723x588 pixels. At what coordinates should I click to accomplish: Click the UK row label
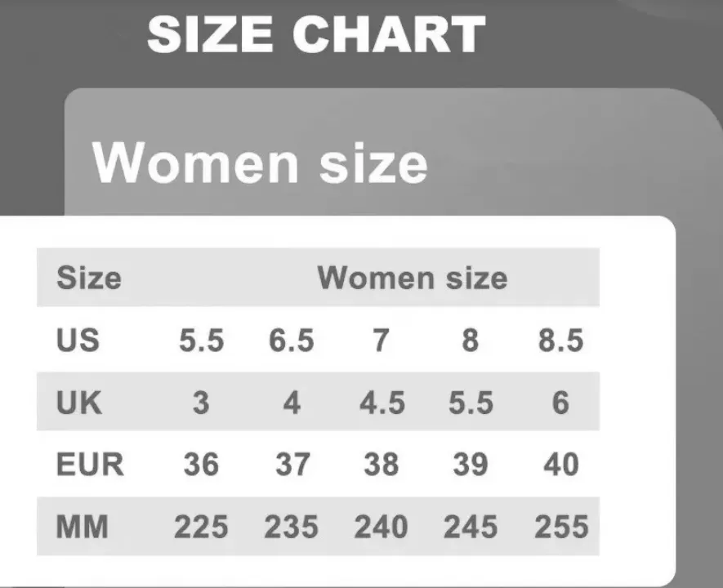78,403
